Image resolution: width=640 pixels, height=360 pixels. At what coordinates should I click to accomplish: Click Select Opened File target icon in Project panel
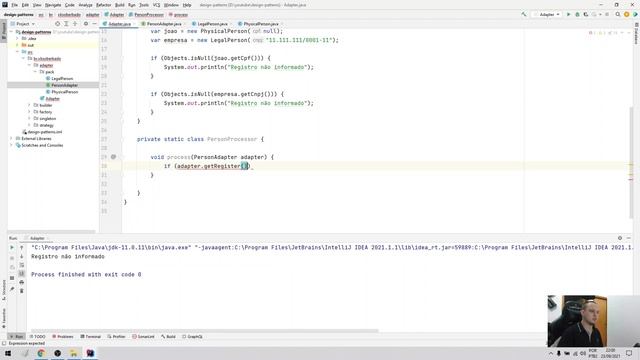click(58, 24)
